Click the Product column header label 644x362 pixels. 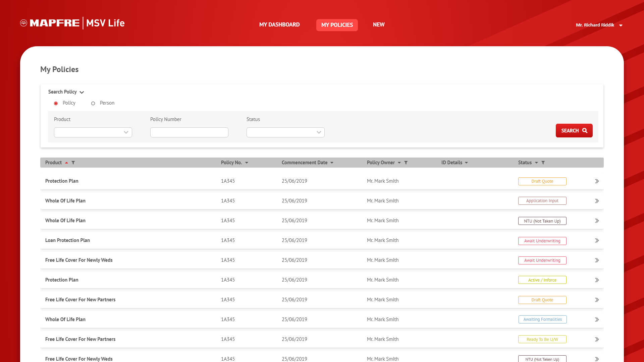(54, 163)
